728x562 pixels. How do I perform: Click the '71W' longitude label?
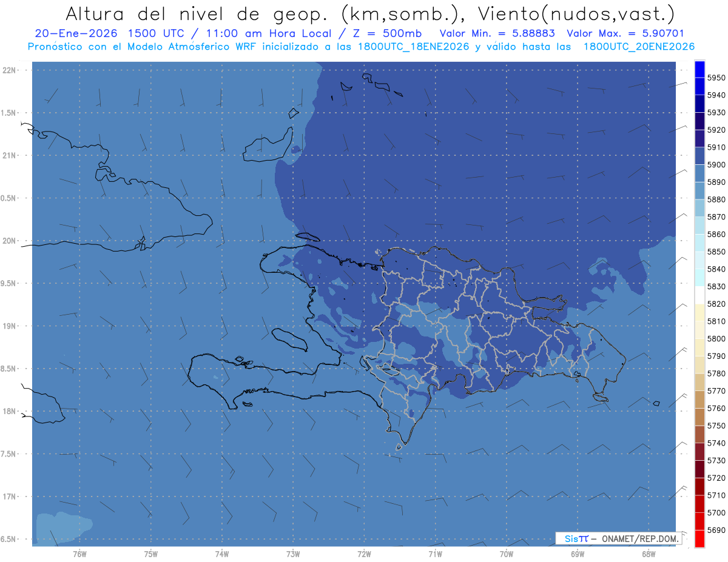click(435, 554)
